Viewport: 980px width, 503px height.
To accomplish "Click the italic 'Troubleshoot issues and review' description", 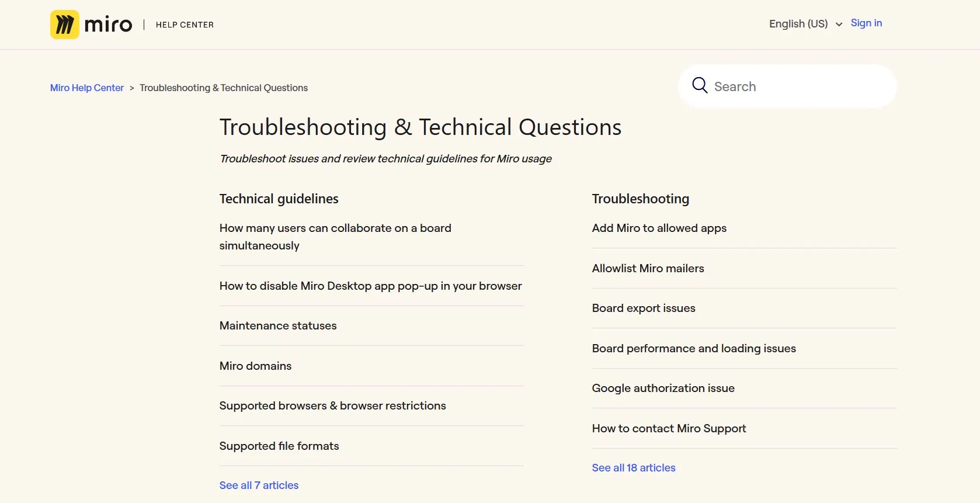I will pyautogui.click(x=385, y=159).
